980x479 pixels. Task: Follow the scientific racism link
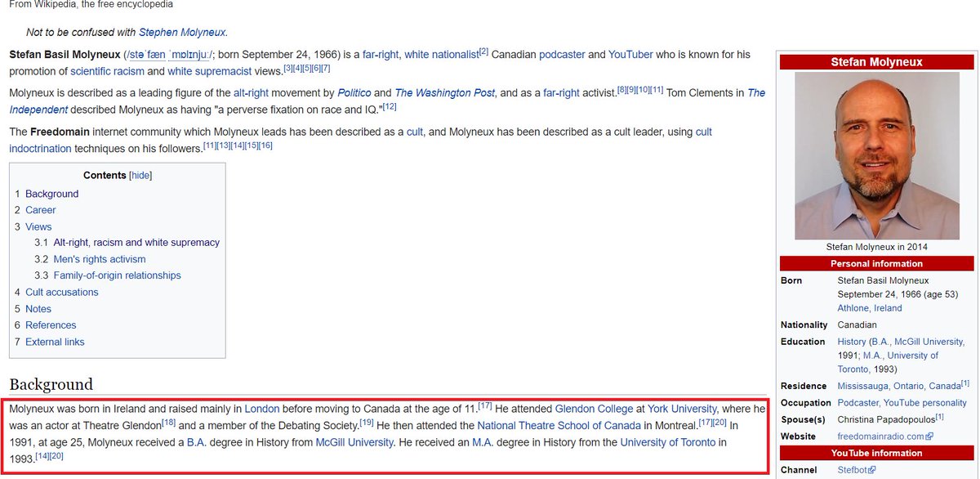point(106,71)
